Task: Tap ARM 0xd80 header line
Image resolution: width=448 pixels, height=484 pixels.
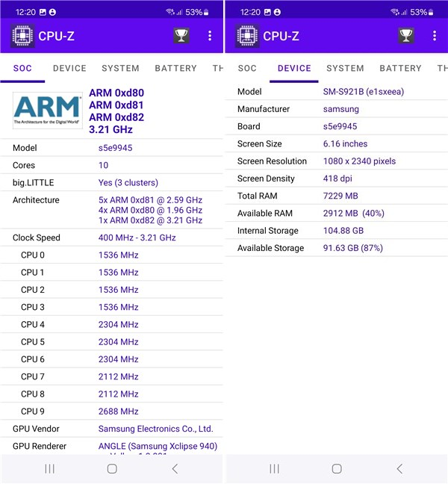Action: (x=116, y=93)
